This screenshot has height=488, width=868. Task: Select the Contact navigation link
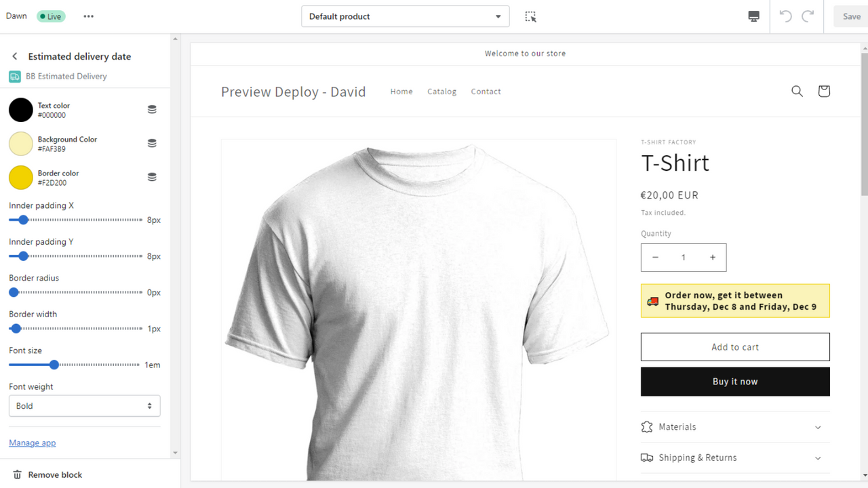(x=486, y=91)
